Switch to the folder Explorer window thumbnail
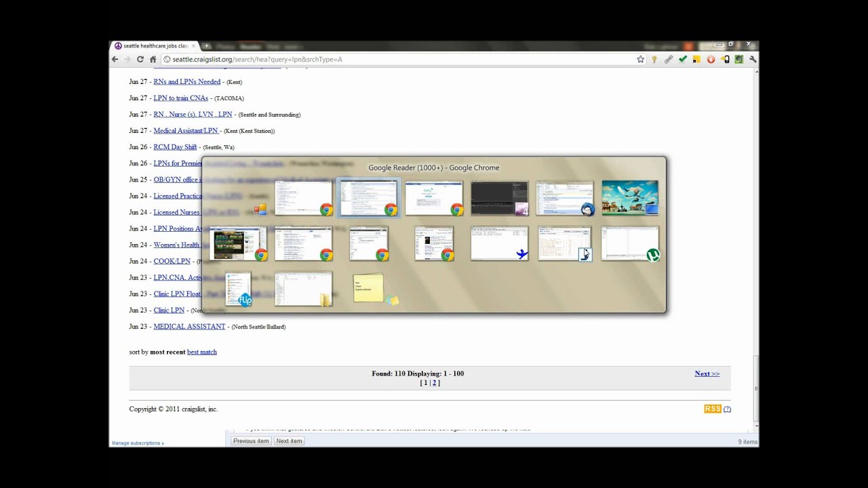This screenshot has height=488, width=868. (x=303, y=289)
